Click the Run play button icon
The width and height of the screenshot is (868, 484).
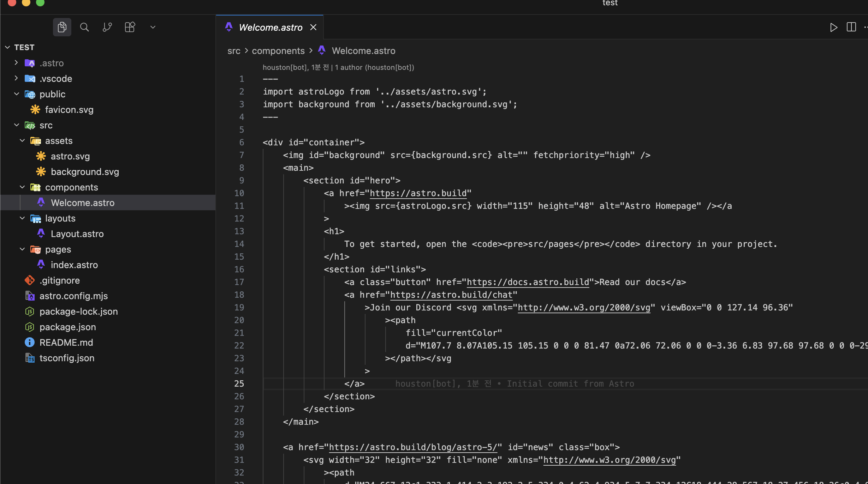(833, 27)
